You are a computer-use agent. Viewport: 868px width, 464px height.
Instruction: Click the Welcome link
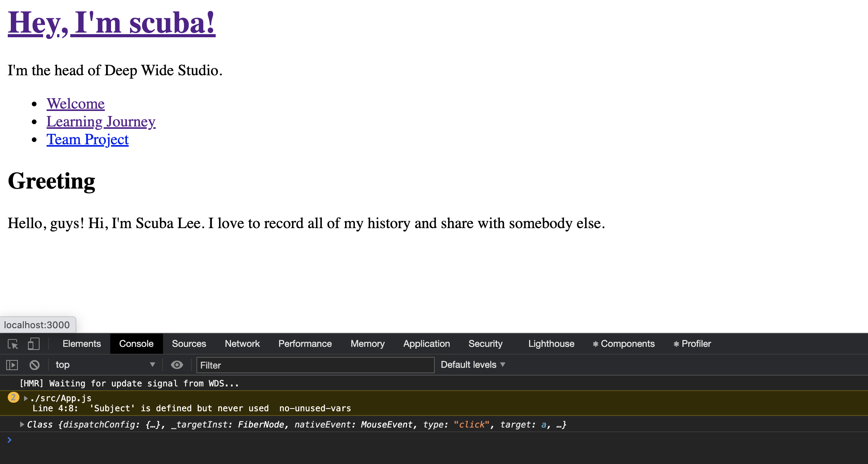(76, 104)
